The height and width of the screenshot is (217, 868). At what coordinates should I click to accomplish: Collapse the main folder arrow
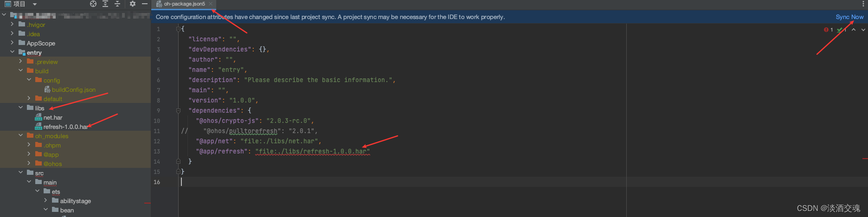click(x=29, y=182)
